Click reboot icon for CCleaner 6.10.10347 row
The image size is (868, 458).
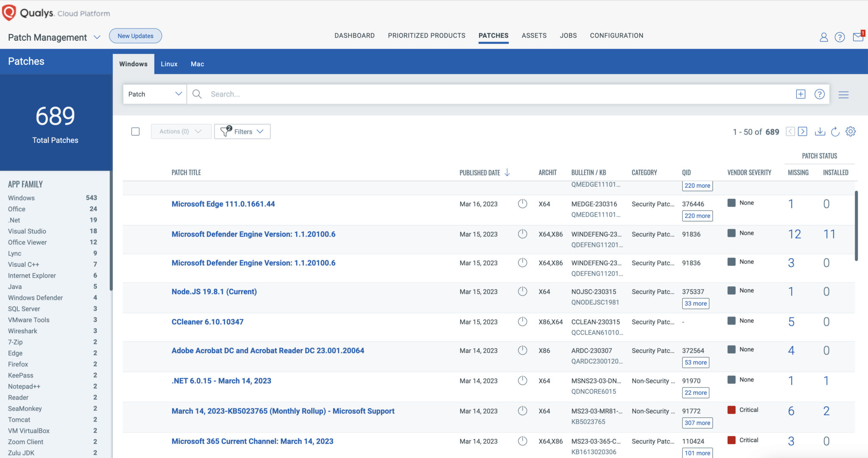[523, 321]
